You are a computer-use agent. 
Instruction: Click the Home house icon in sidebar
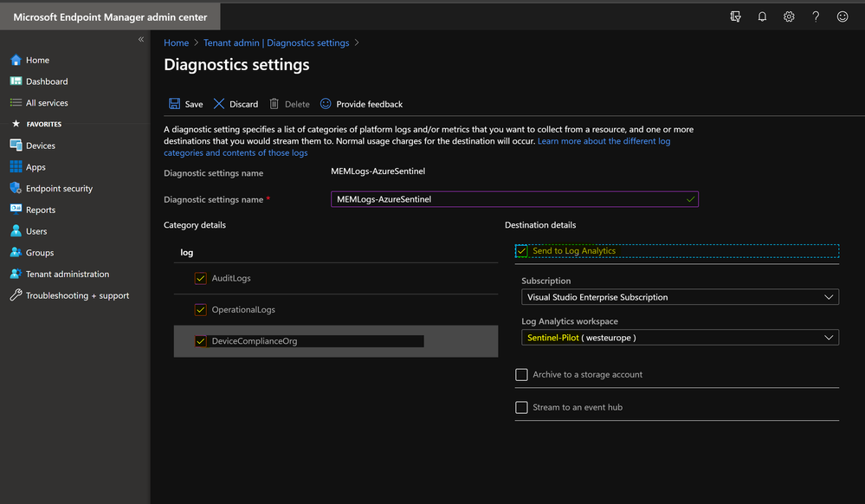16,60
